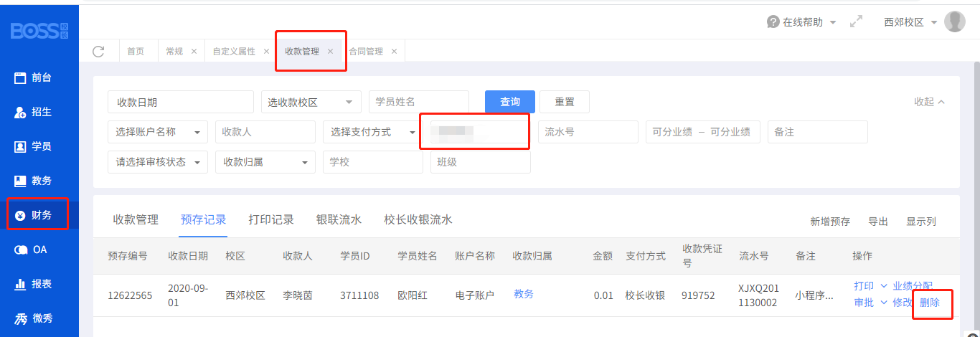This screenshot has width=980, height=337.
Task: Open the 银联流水 sub-tab
Action: (339, 220)
